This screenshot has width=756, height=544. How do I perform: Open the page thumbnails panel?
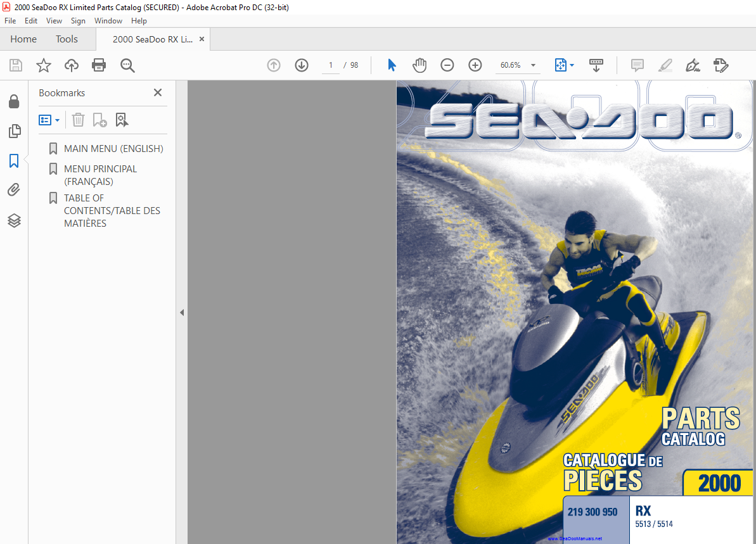coord(15,130)
